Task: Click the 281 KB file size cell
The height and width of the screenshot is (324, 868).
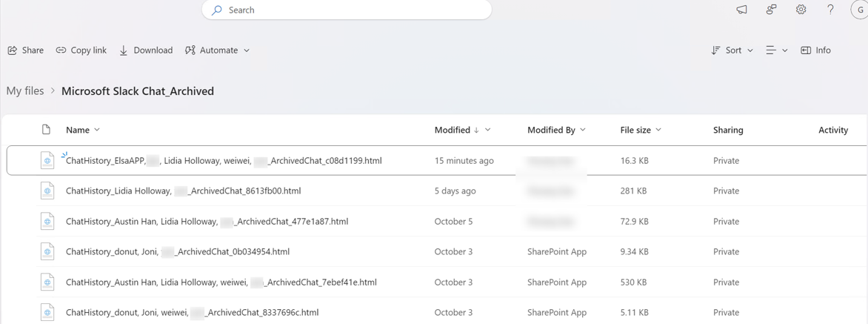Action: pos(633,191)
